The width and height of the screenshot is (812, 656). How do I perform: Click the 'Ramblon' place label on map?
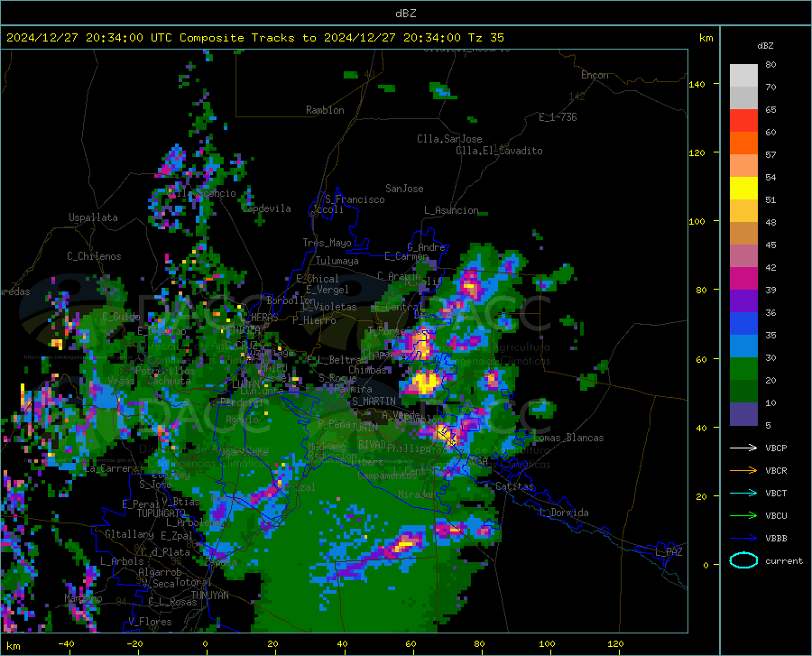coord(325,110)
